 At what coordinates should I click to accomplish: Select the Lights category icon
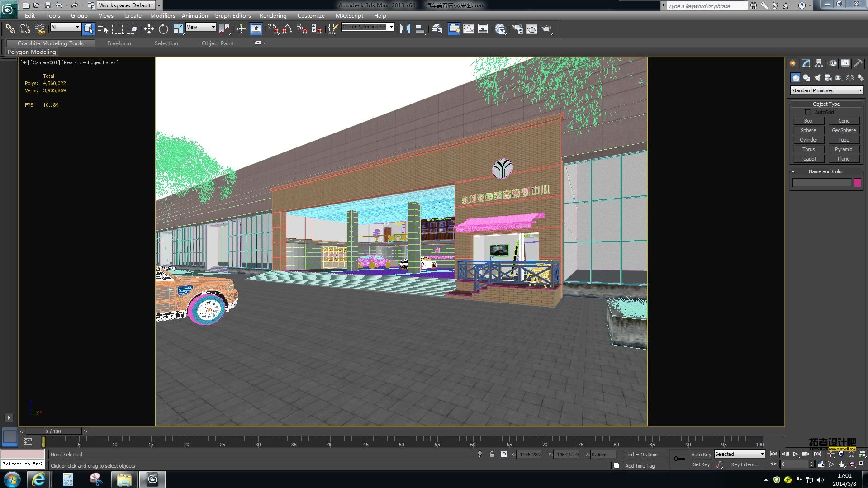point(817,78)
